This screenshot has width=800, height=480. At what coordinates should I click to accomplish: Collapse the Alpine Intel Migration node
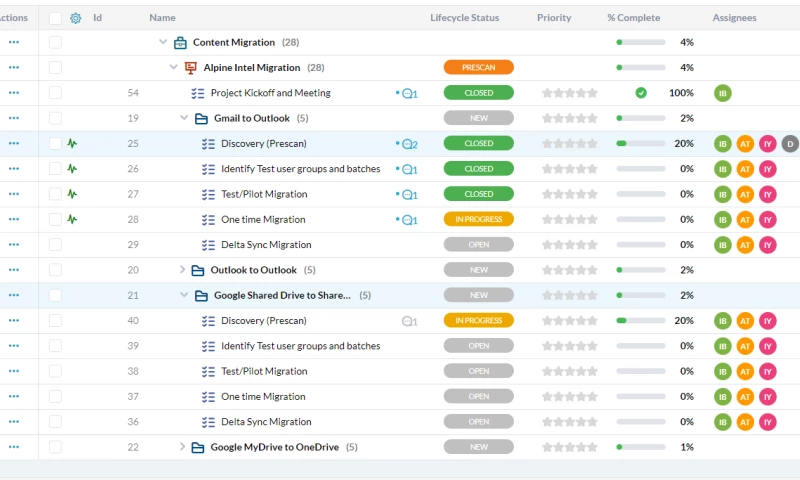tap(173, 67)
